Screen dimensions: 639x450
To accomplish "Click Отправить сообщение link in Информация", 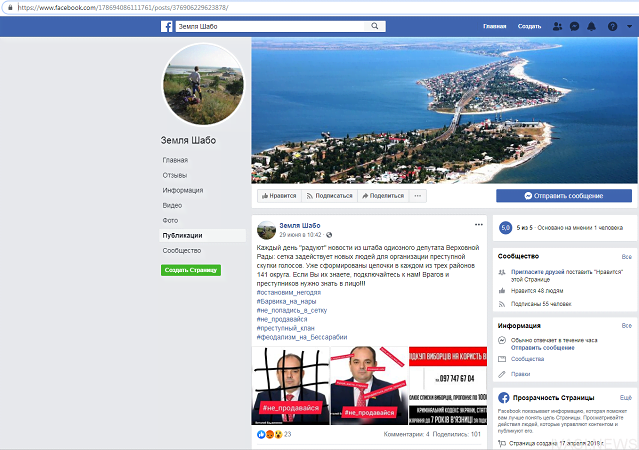I will pyautogui.click(x=543, y=348).
